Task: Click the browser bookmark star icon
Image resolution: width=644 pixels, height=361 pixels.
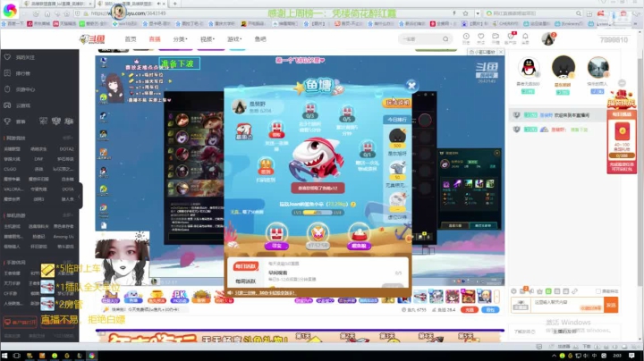Action: pos(465,13)
